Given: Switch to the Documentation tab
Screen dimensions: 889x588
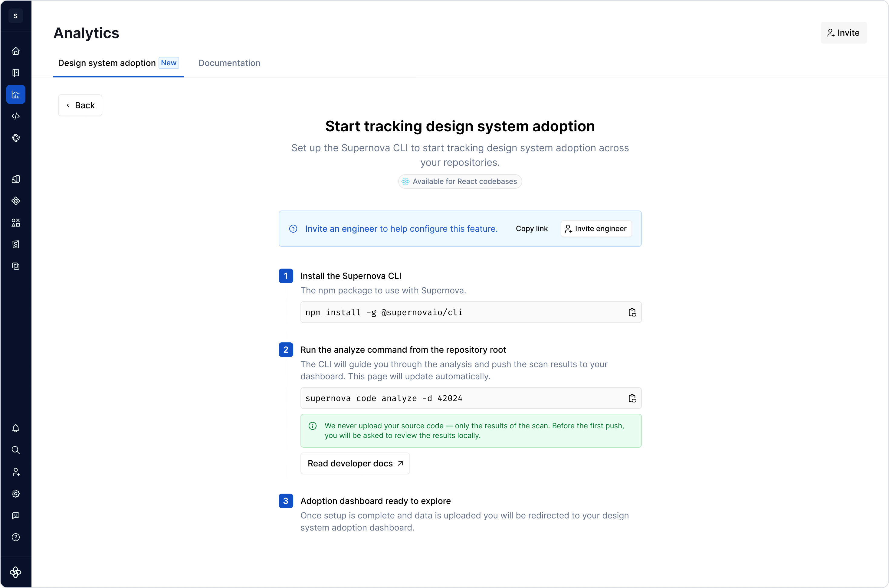Looking at the screenshot, I should pos(229,63).
